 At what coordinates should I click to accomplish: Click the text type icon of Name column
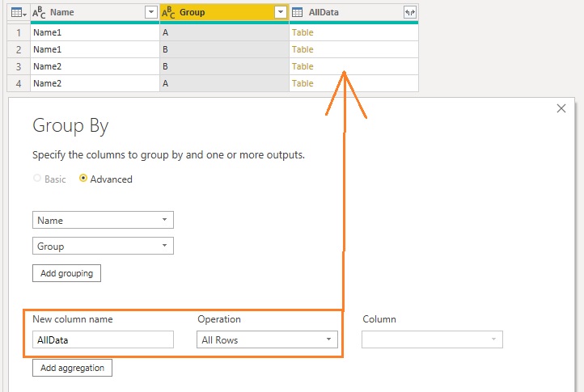click(39, 13)
